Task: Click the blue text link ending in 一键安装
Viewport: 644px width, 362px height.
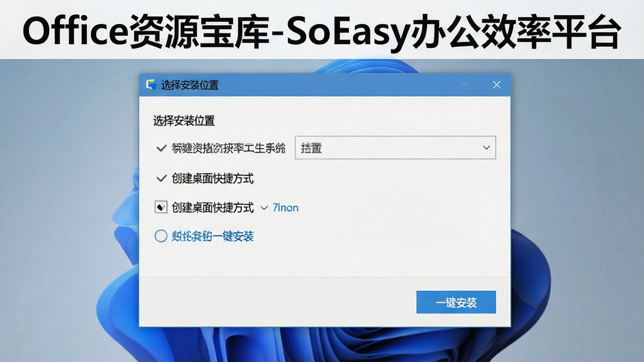Action: [x=213, y=236]
